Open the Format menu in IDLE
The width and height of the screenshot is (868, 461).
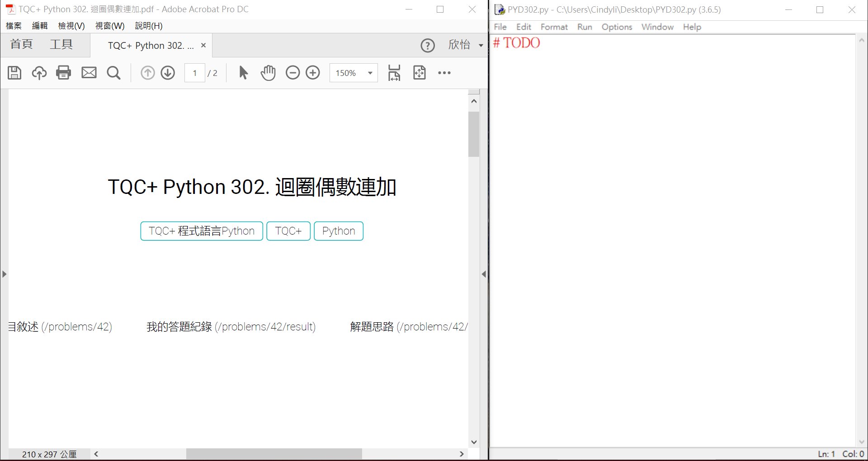pos(554,27)
